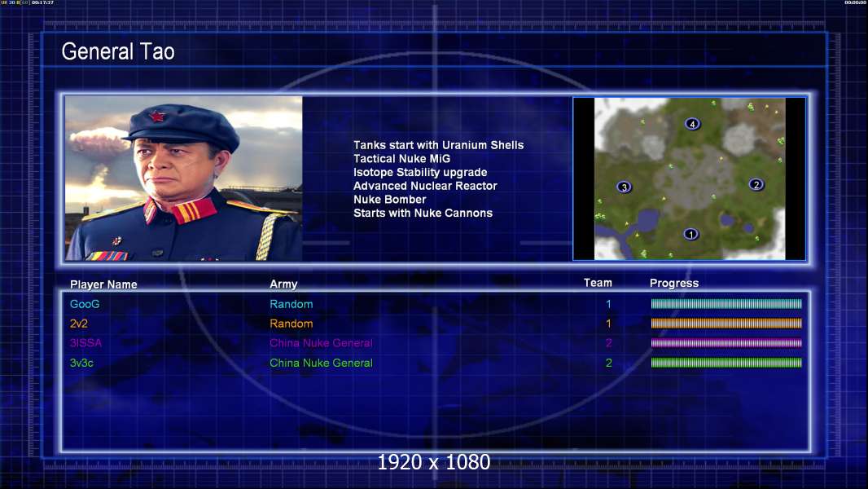Image resolution: width=868 pixels, height=489 pixels.
Task: Click the timer readout 00:17:27
Action: (x=42, y=2)
